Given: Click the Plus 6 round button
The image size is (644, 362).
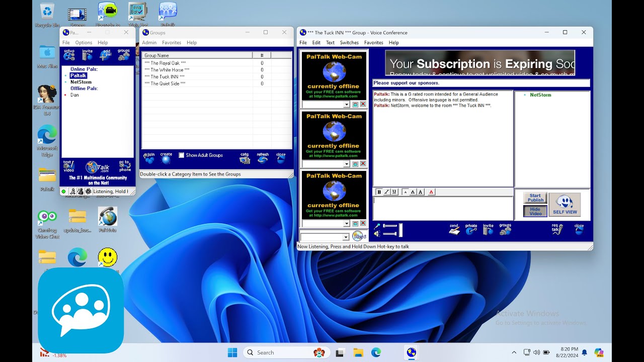Looking at the screenshot, I should [x=359, y=236].
